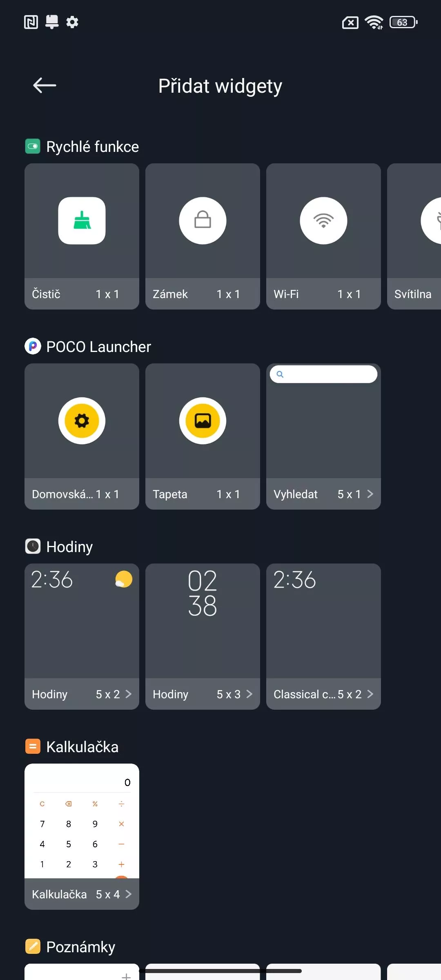Expand Hodiny 5 x 2 widget chevron
This screenshot has height=980, width=441.
point(128,694)
